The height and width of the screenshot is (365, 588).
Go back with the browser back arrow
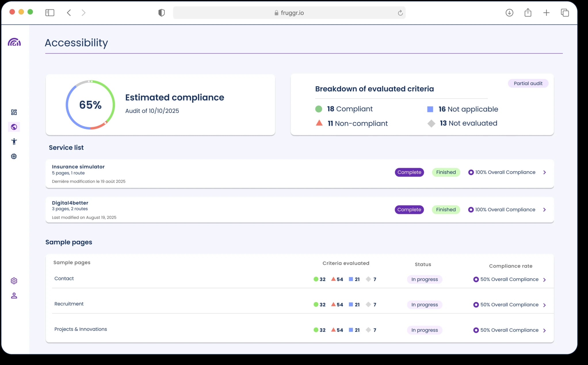point(69,13)
